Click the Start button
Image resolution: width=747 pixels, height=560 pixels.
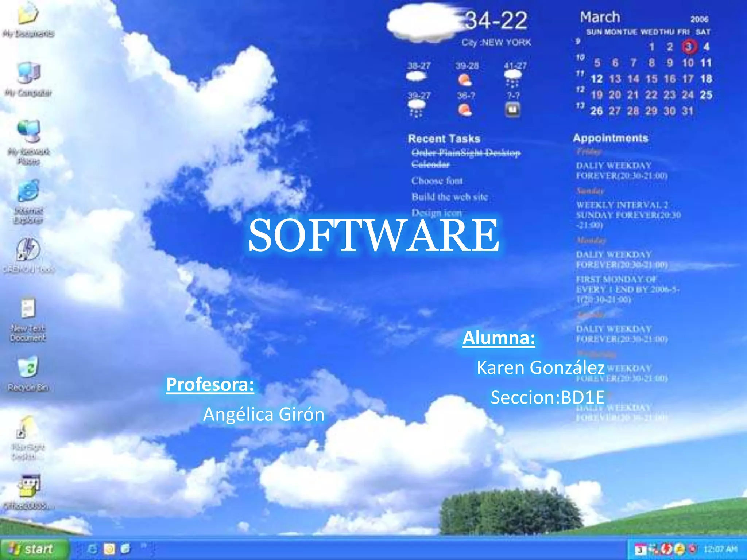pyautogui.click(x=34, y=549)
